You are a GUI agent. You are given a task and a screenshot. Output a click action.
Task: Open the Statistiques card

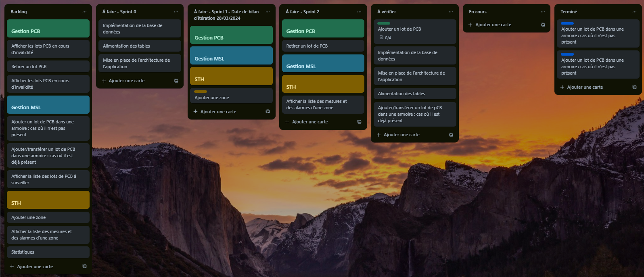point(48,252)
